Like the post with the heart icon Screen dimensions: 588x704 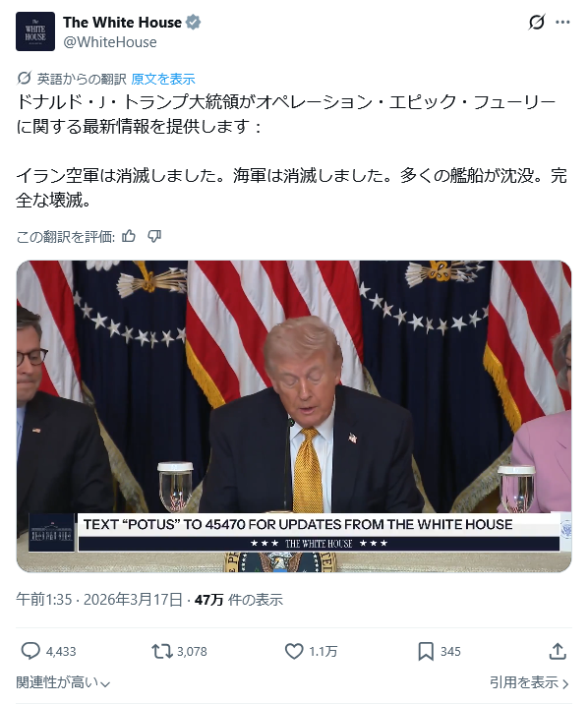coord(294,652)
